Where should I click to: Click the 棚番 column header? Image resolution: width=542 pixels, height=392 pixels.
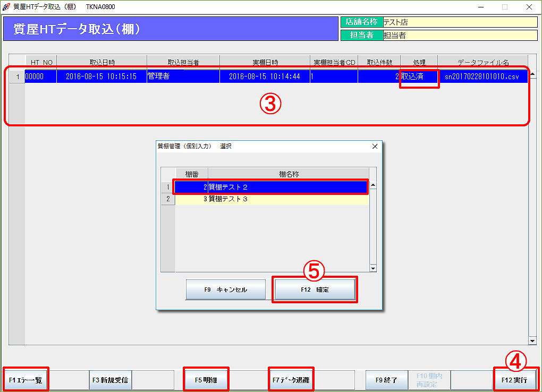[192, 174]
